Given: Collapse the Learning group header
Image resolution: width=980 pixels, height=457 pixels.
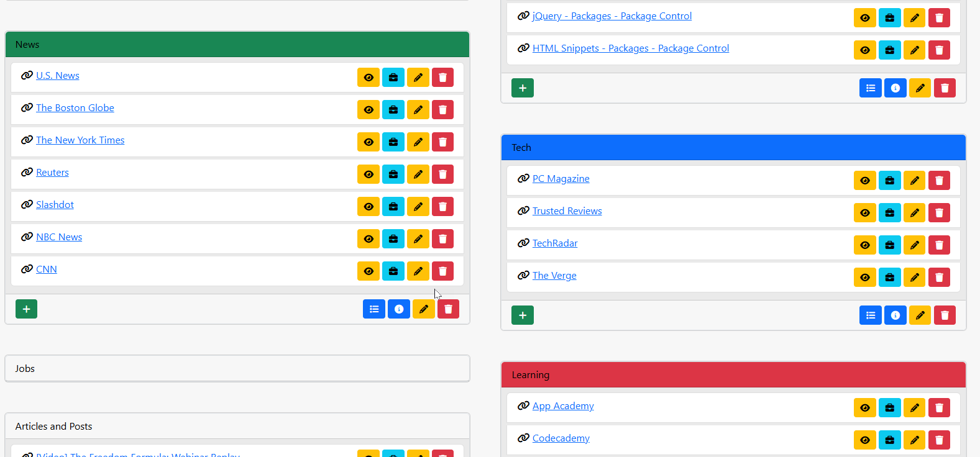Looking at the screenshot, I should click(733, 375).
